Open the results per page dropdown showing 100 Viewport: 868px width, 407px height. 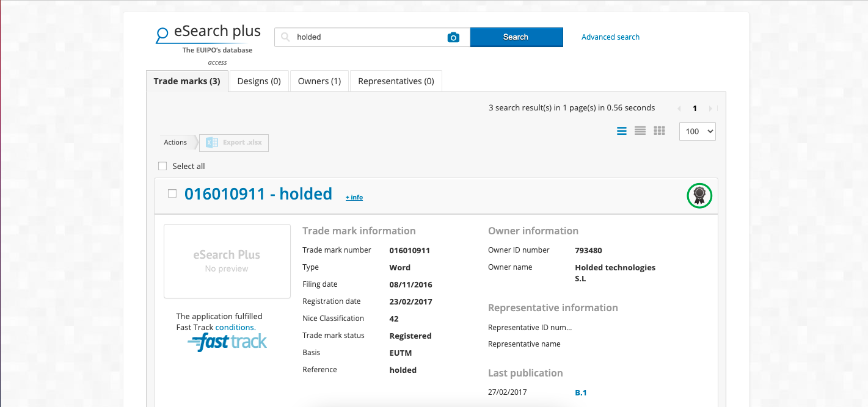(x=697, y=131)
